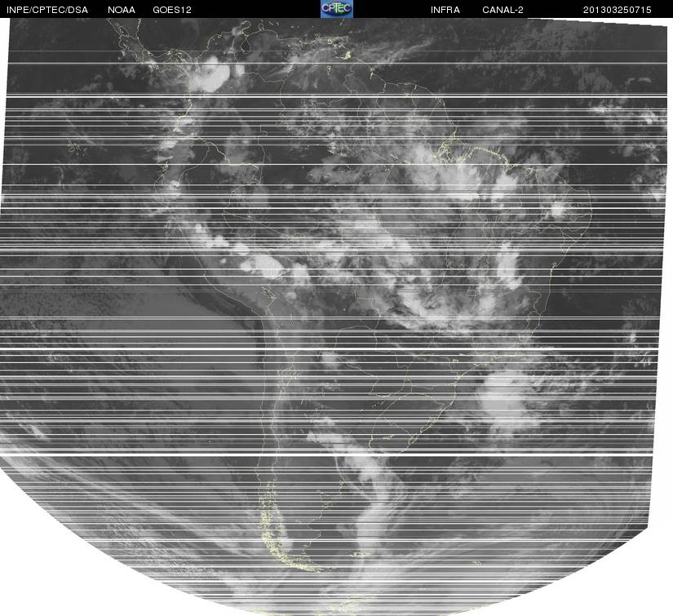Click the 201303250715 timestamp
Image resolution: width=673 pixels, height=616 pixels.
pyautogui.click(x=617, y=10)
